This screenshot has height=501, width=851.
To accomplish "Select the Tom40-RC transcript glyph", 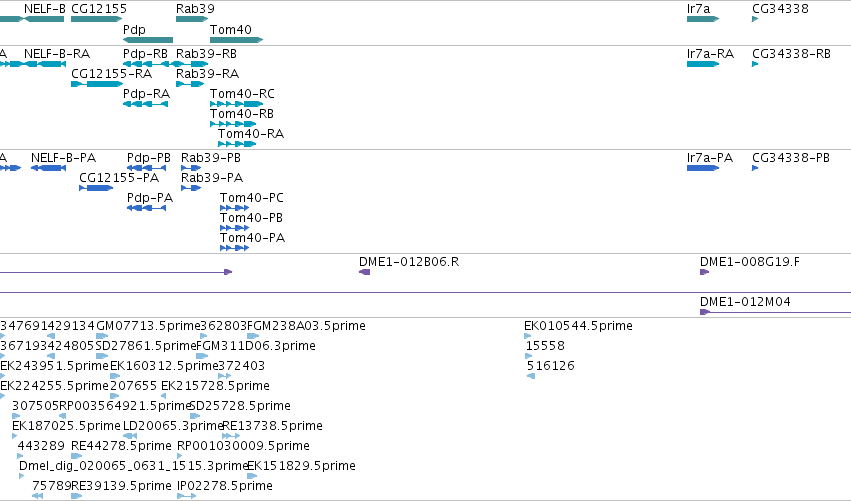I will tap(237, 104).
